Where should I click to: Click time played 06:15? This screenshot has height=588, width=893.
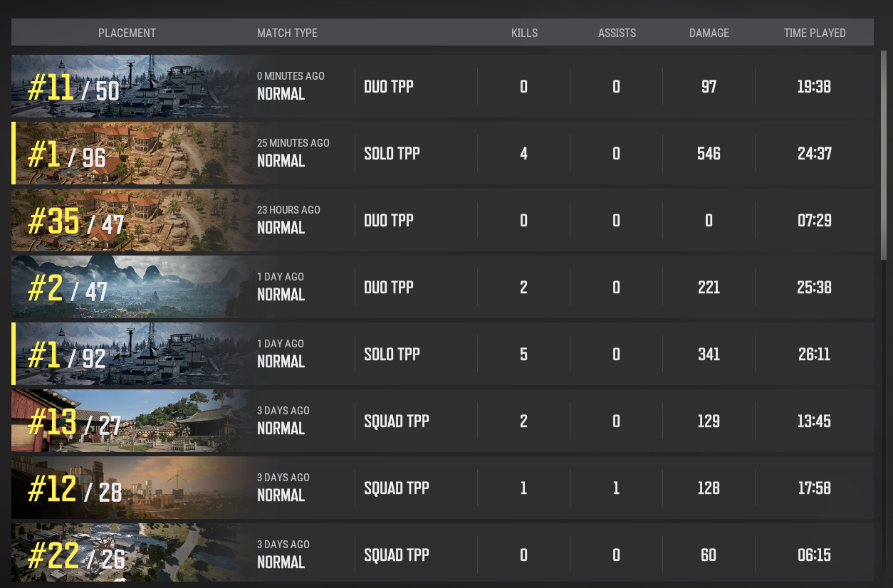(815, 555)
